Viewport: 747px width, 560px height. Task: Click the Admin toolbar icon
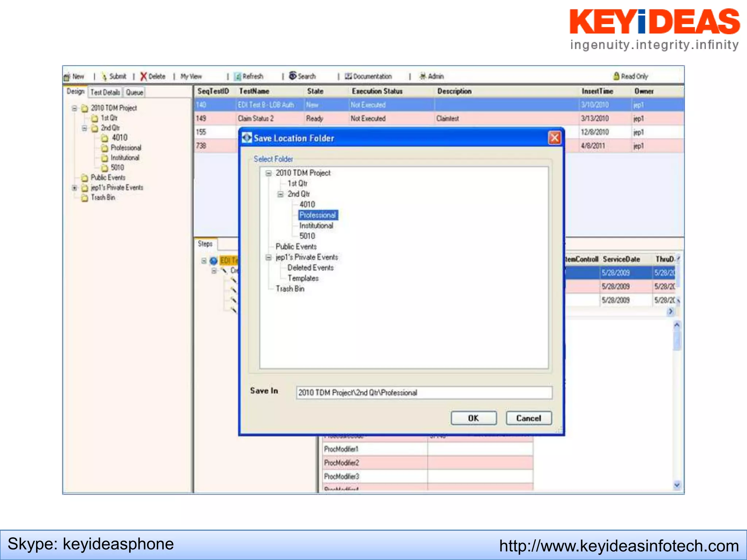(422, 76)
